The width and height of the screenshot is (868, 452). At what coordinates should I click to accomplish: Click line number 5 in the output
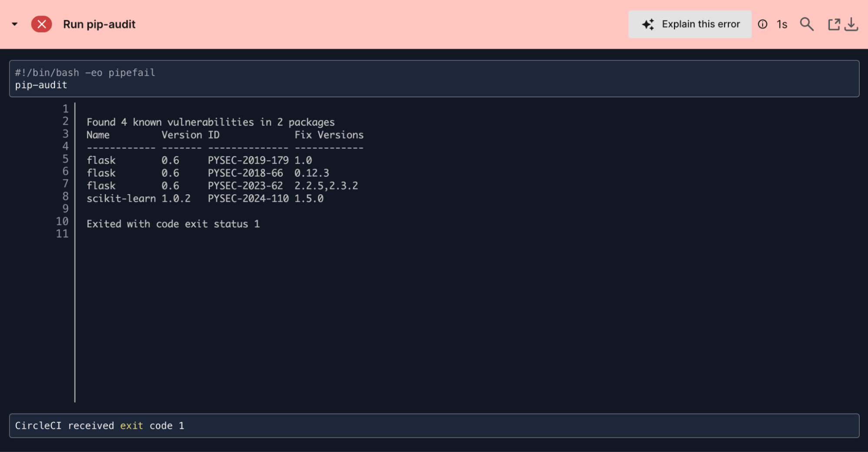coord(65,159)
